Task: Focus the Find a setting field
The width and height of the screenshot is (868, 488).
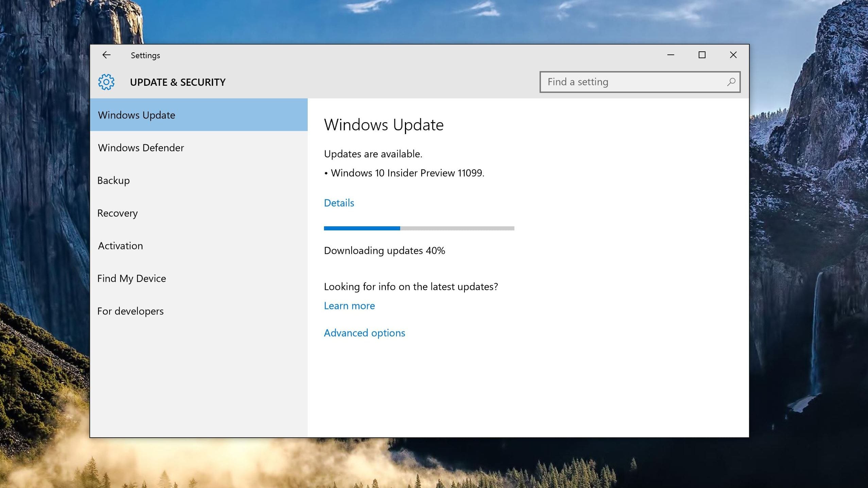Action: (x=632, y=82)
